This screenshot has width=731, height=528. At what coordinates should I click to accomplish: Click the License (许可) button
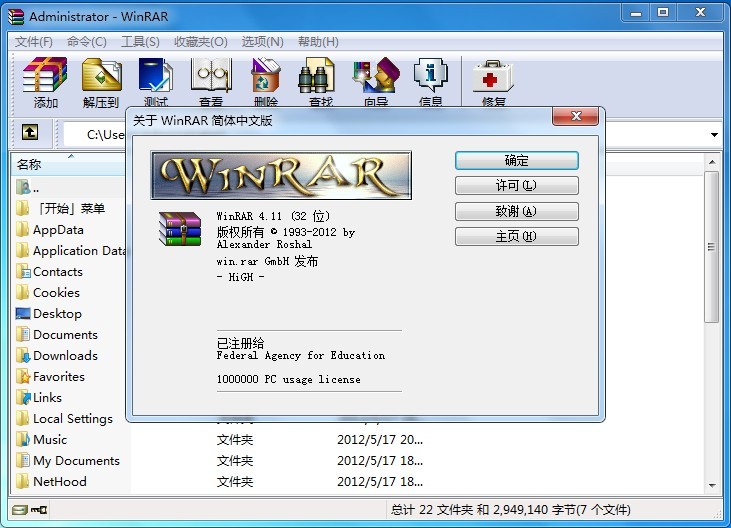coord(516,186)
